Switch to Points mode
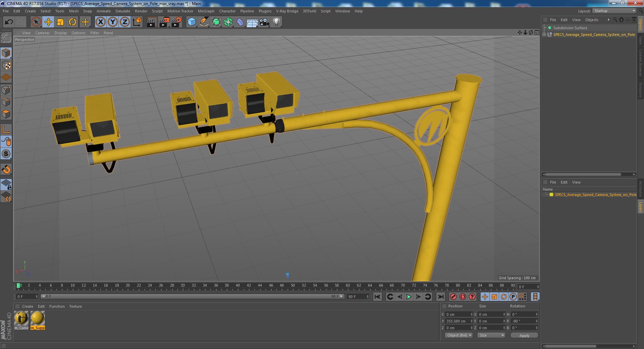 click(6, 90)
